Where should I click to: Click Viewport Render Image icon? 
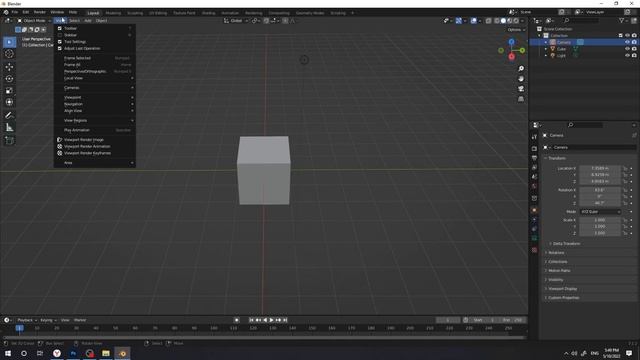pyautogui.click(x=60, y=140)
